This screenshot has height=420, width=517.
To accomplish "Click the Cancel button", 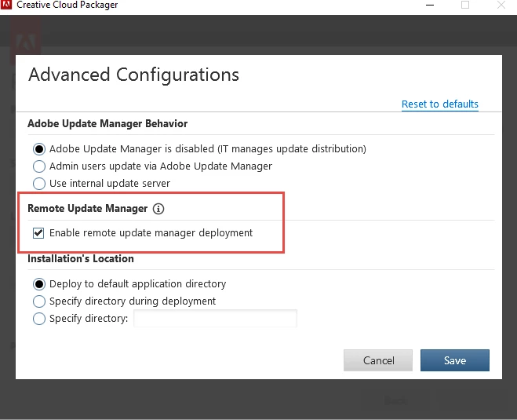I will [378, 360].
